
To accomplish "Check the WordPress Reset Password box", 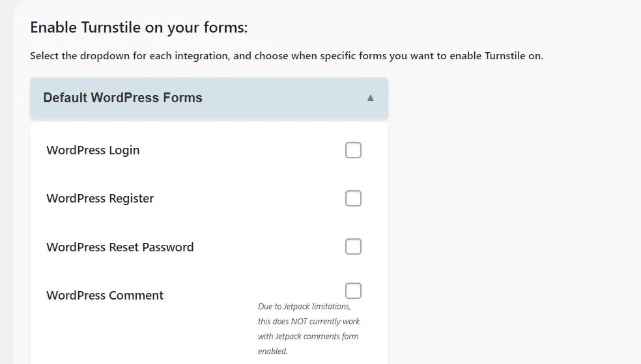I will click(x=353, y=247).
